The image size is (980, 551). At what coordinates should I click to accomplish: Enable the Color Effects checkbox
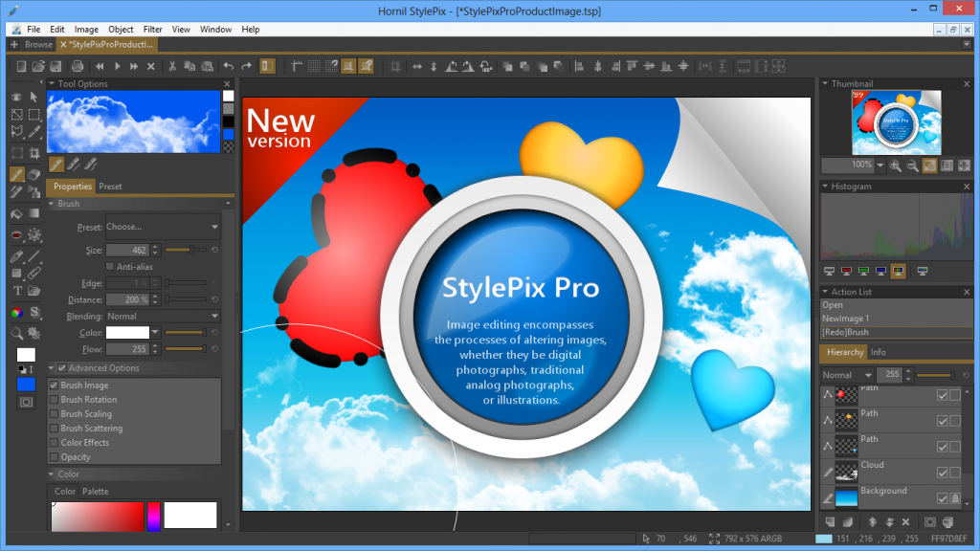[55, 443]
